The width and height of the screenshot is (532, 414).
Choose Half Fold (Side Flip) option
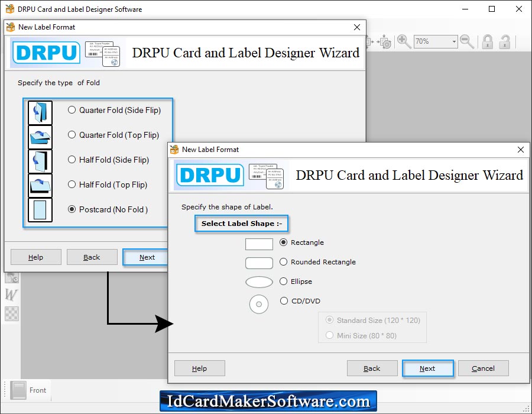tap(72, 160)
